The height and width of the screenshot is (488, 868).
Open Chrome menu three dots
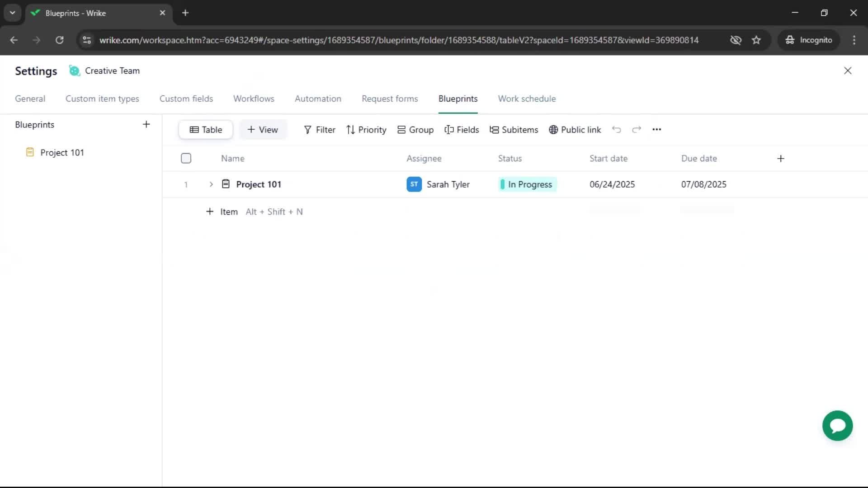[x=854, y=40]
